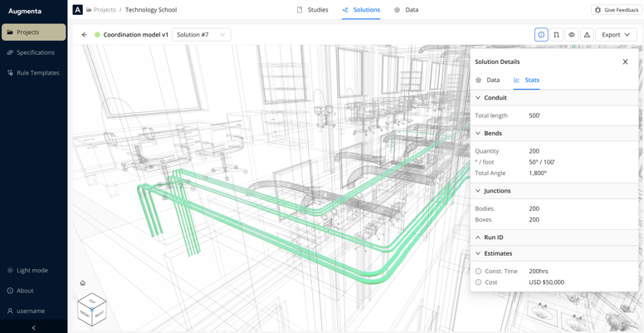Viewport: 644px width, 333px height.
Task: Open the warnings triangle icon
Action: (587, 35)
